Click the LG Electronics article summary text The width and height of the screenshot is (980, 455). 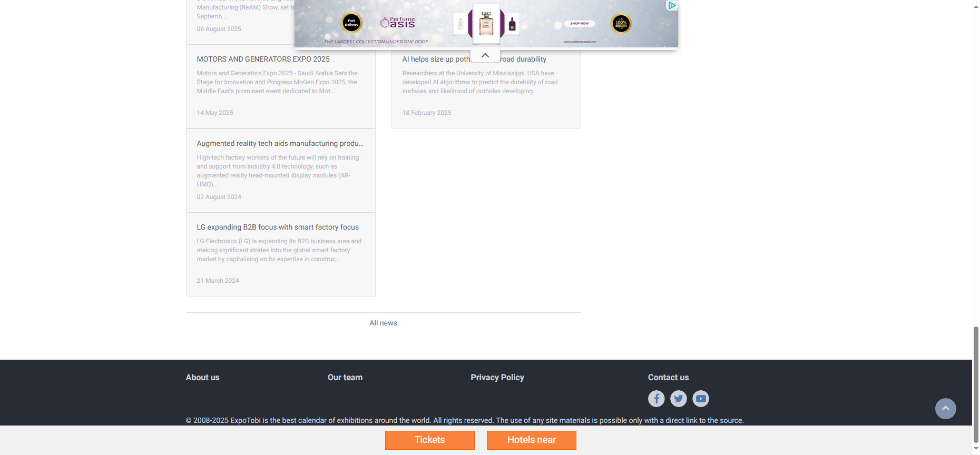coord(279,250)
